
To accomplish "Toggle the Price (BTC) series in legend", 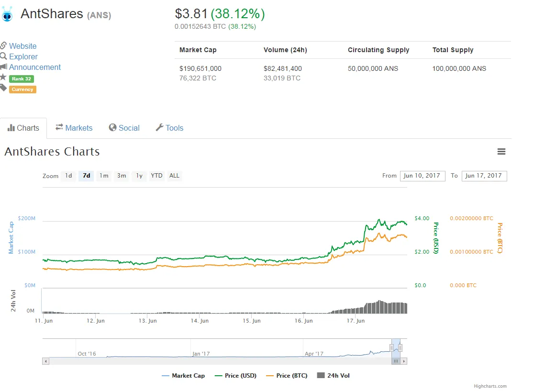I will [x=287, y=376].
